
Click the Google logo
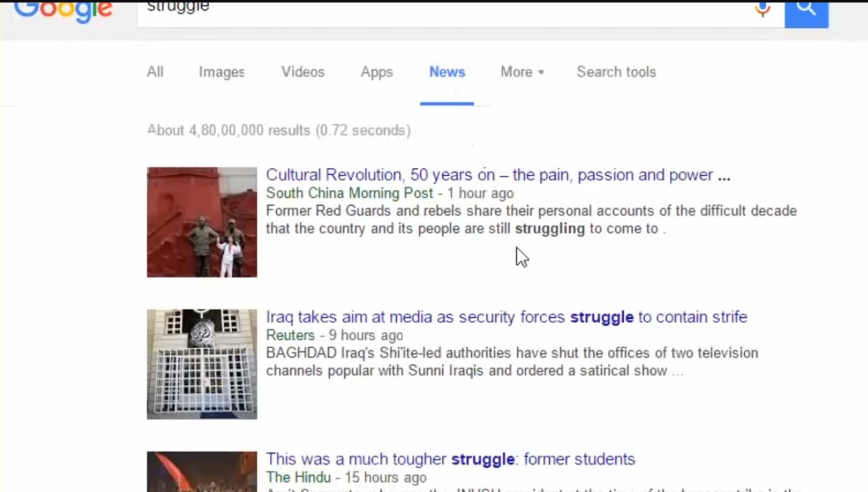(63, 11)
